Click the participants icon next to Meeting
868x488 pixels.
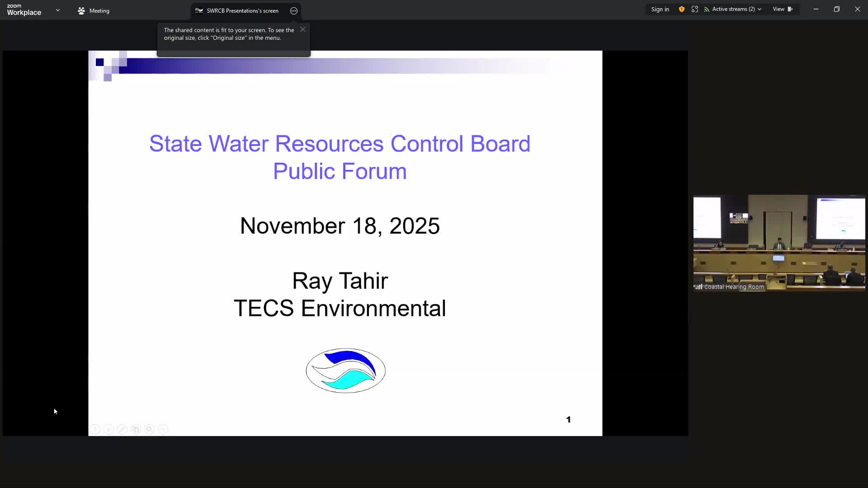point(81,10)
